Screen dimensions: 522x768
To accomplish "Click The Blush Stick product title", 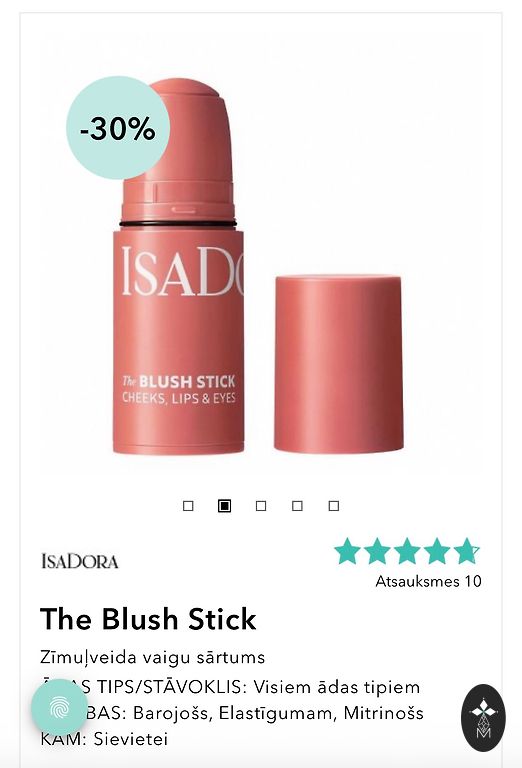I will click(x=148, y=619).
